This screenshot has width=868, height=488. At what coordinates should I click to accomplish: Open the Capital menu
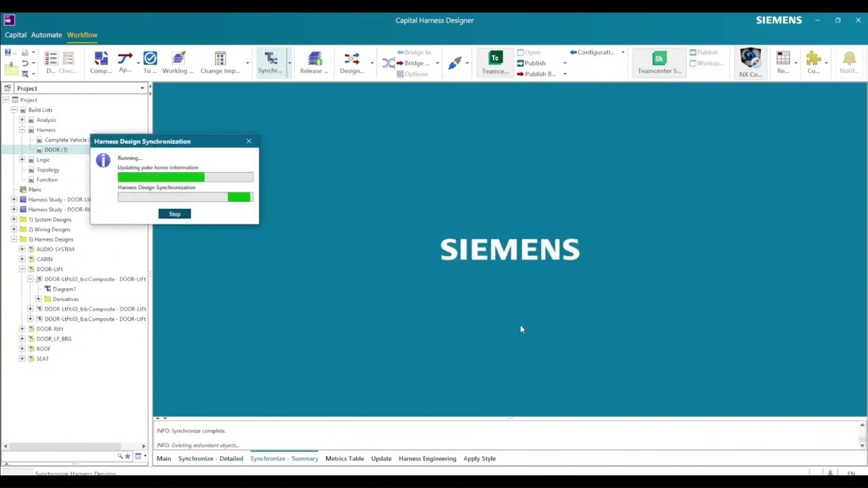pos(16,35)
